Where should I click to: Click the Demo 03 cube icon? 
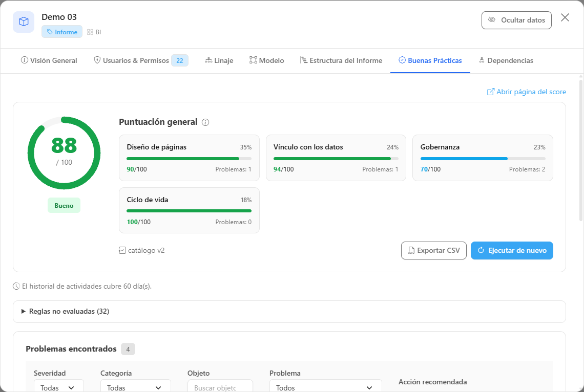click(x=24, y=21)
